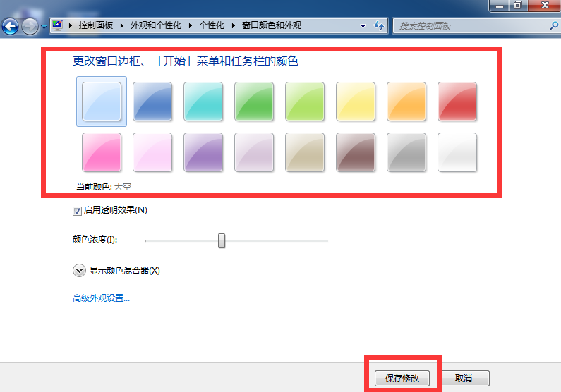The image size is (561, 392).
Task: Expand the arrow after 控制面板 breadcrumb
Action: tap(121, 25)
